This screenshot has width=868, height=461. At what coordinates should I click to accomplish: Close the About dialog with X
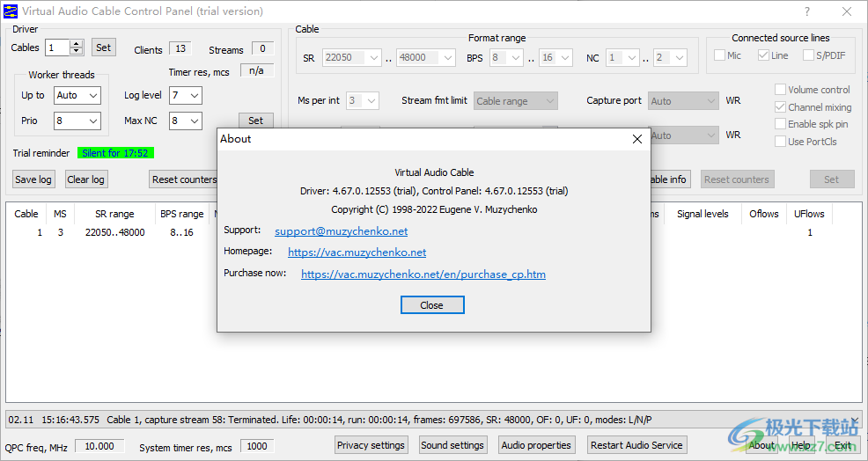636,139
